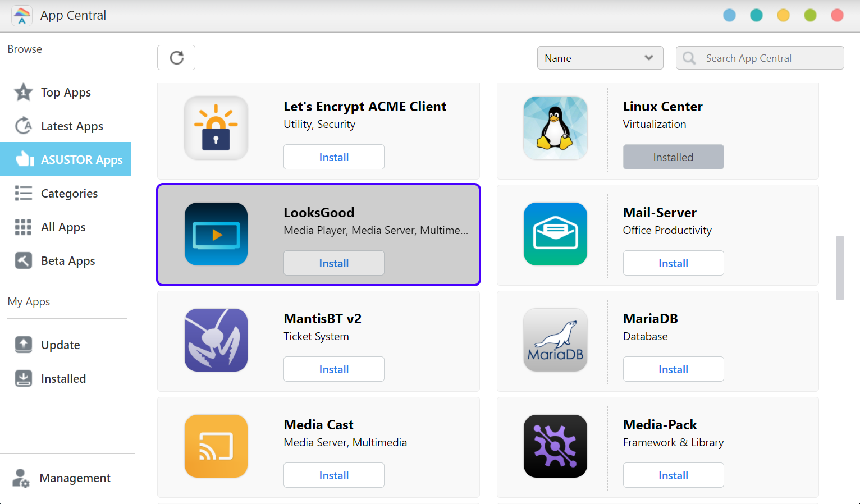
Task: Click the refresh icon button
Action: (176, 57)
